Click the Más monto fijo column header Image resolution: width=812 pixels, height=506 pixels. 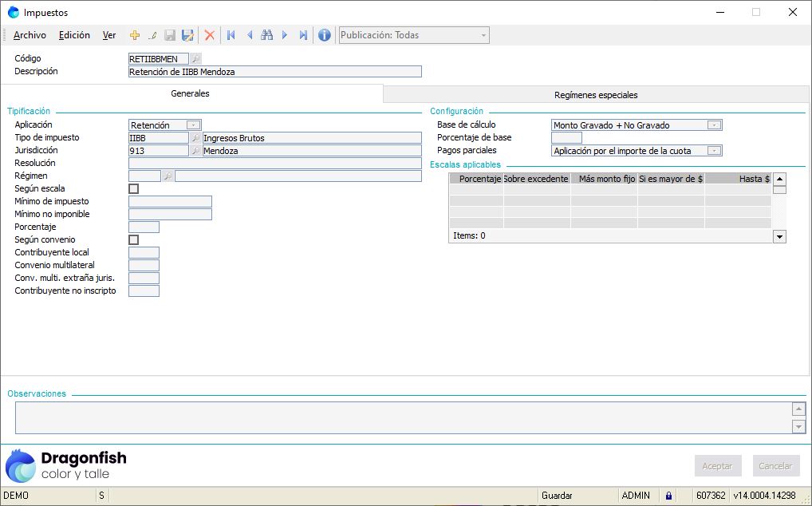(605, 180)
